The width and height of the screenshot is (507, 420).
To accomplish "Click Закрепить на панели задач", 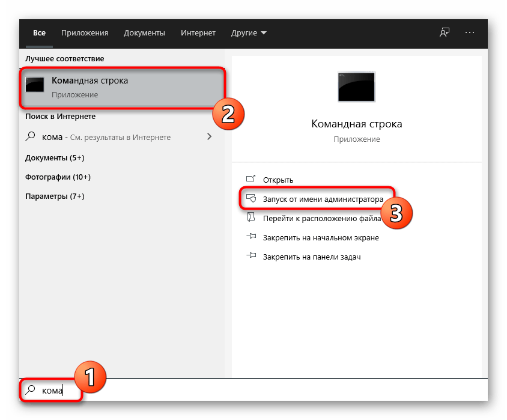I will tap(311, 257).
